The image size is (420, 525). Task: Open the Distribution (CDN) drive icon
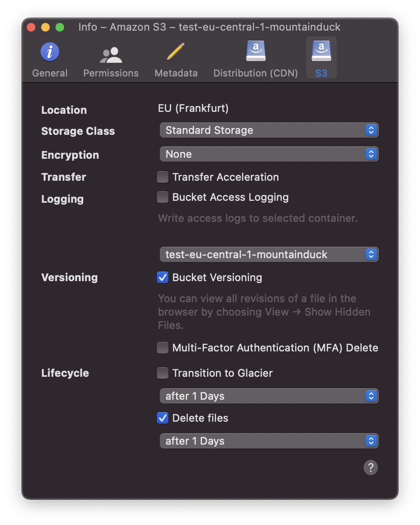[x=256, y=51]
